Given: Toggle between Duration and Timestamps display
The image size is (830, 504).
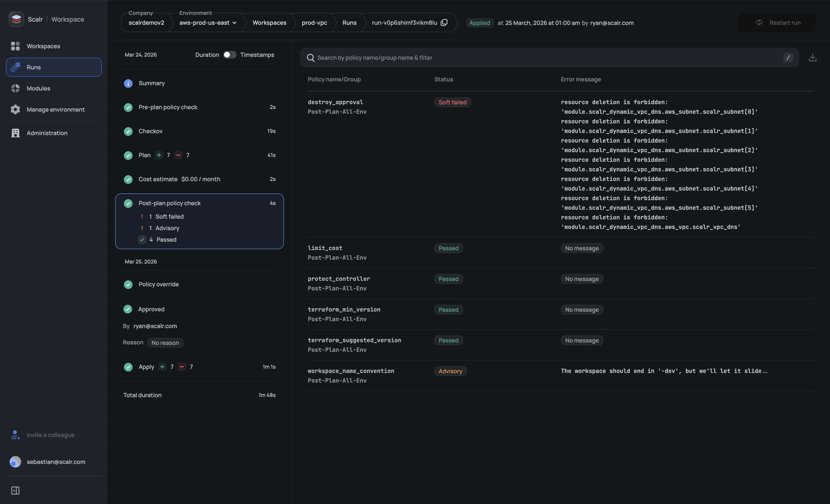Looking at the screenshot, I should click(229, 54).
